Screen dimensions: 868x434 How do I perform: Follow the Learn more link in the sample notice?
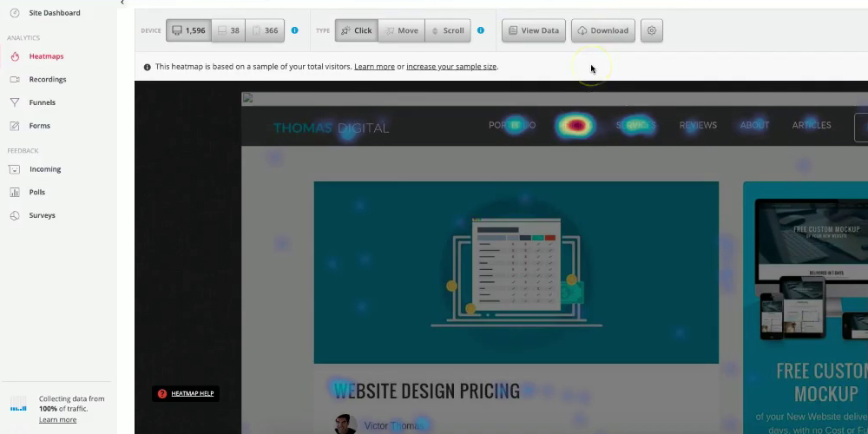[x=374, y=67]
